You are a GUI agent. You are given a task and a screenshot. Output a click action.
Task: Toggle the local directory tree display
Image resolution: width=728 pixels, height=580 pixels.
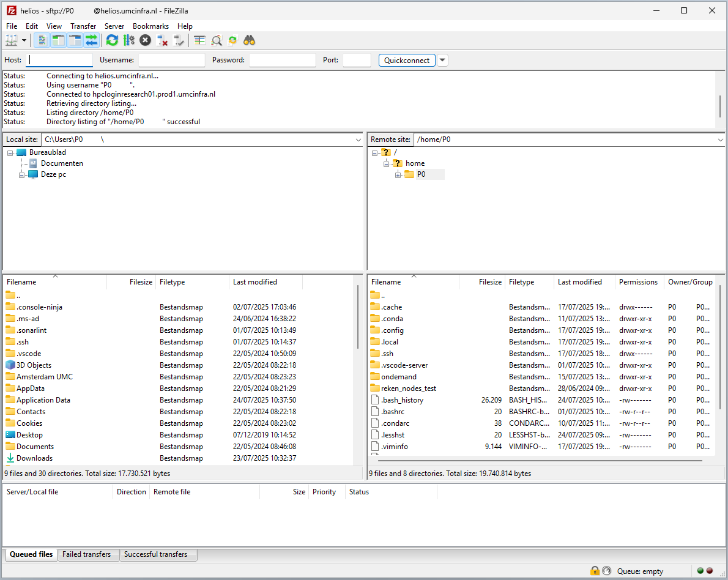pos(59,40)
